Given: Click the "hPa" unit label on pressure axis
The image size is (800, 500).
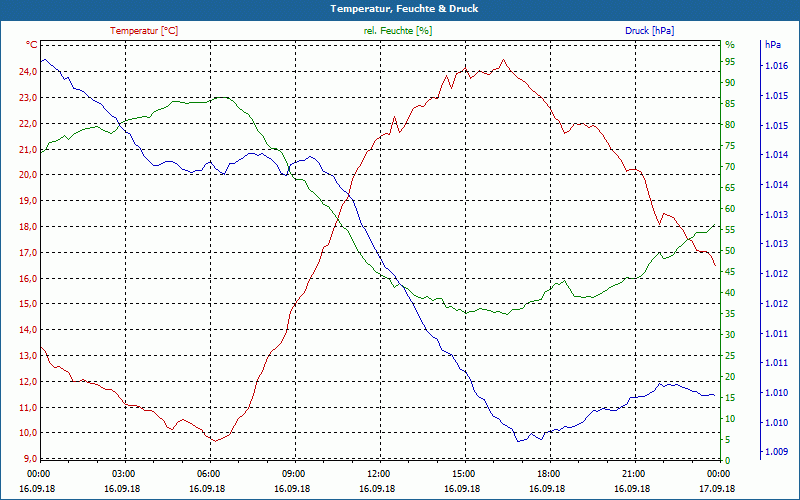Looking at the screenshot, I should click(773, 45).
